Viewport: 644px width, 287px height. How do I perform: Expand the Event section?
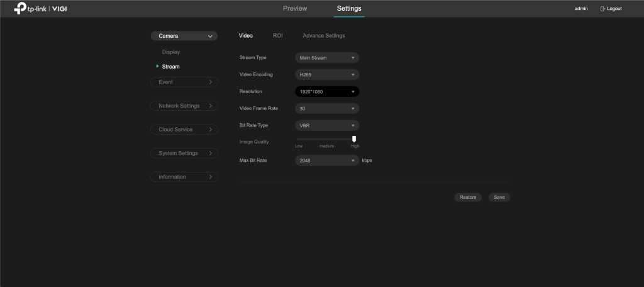(184, 82)
